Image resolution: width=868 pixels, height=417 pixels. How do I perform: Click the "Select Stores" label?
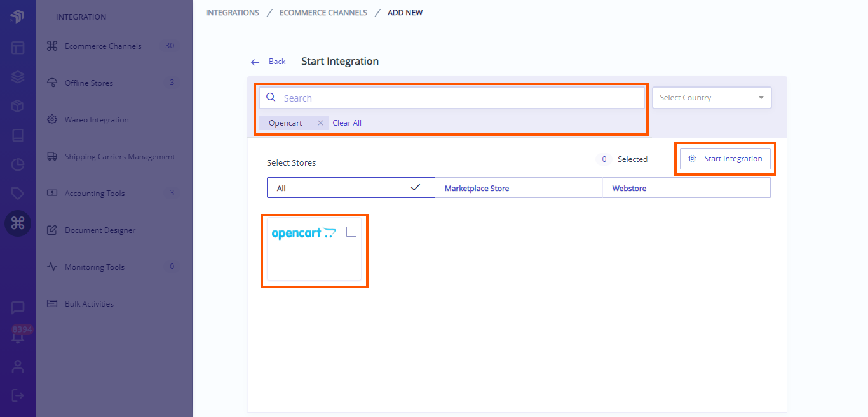click(x=291, y=162)
